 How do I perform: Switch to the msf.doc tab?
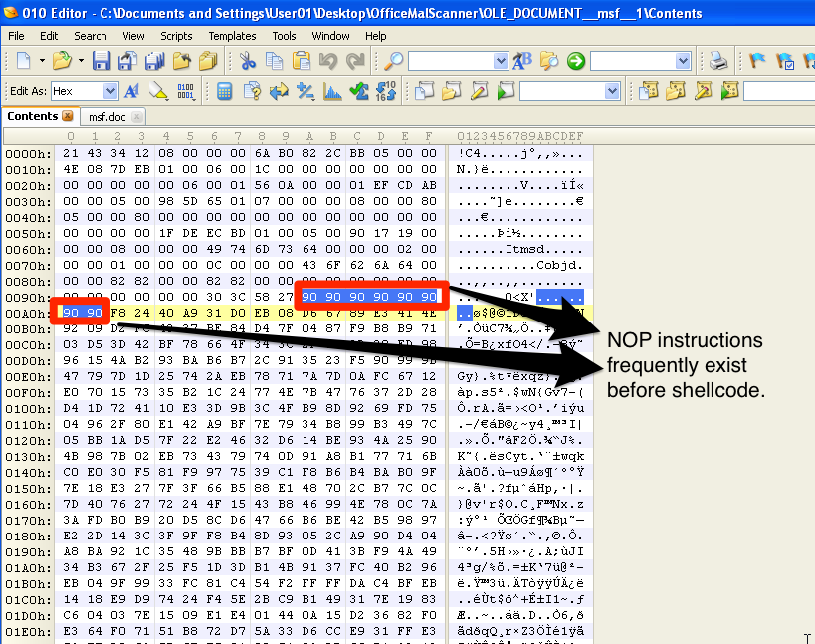[x=107, y=117]
